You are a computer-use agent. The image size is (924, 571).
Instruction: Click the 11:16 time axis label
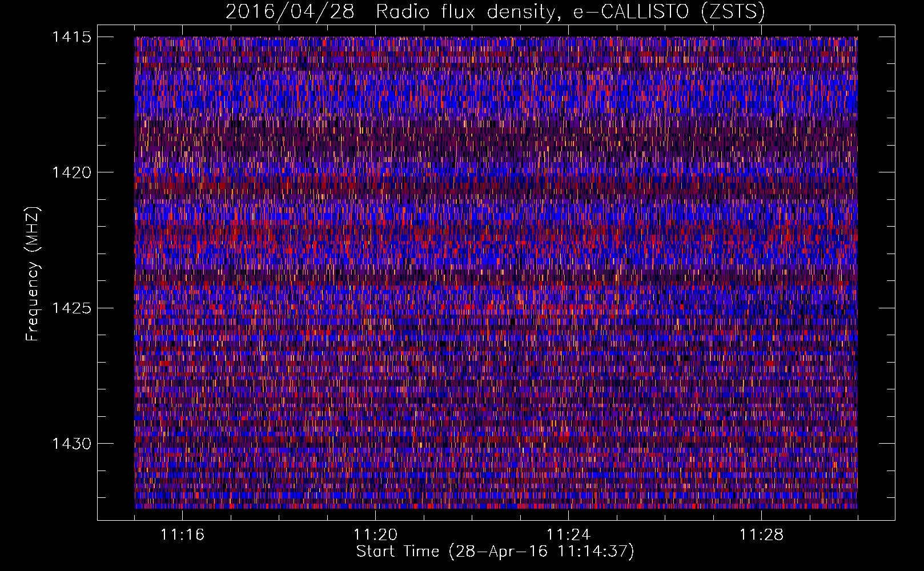[x=182, y=534]
